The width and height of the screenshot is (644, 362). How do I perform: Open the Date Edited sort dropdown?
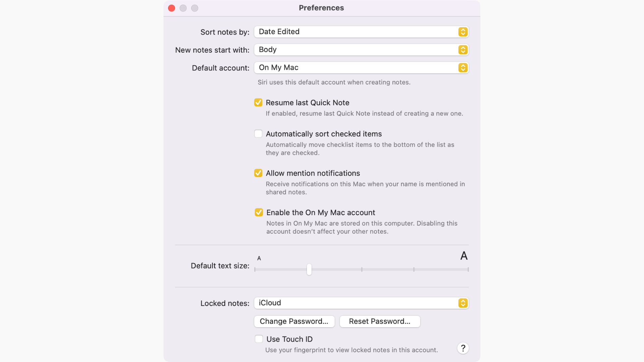coord(356,32)
